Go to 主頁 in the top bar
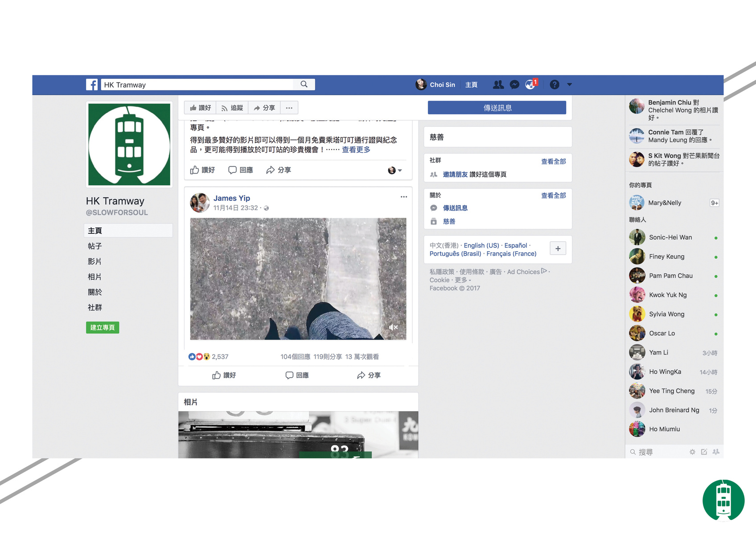 [x=471, y=85]
